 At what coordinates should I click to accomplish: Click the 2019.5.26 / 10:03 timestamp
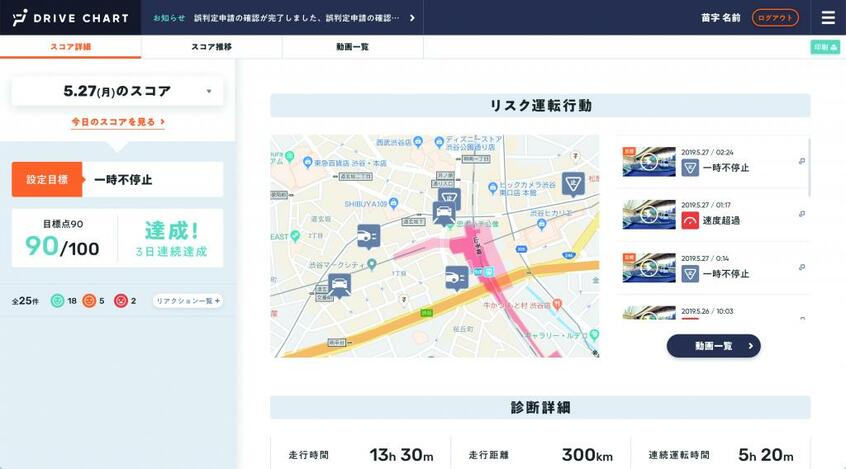[707, 311]
